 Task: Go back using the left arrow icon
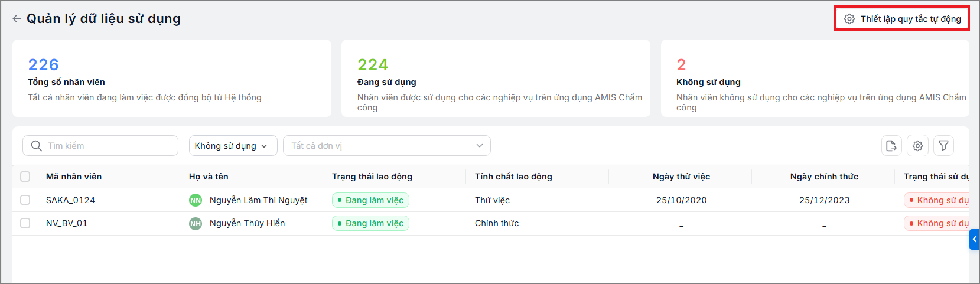click(17, 19)
